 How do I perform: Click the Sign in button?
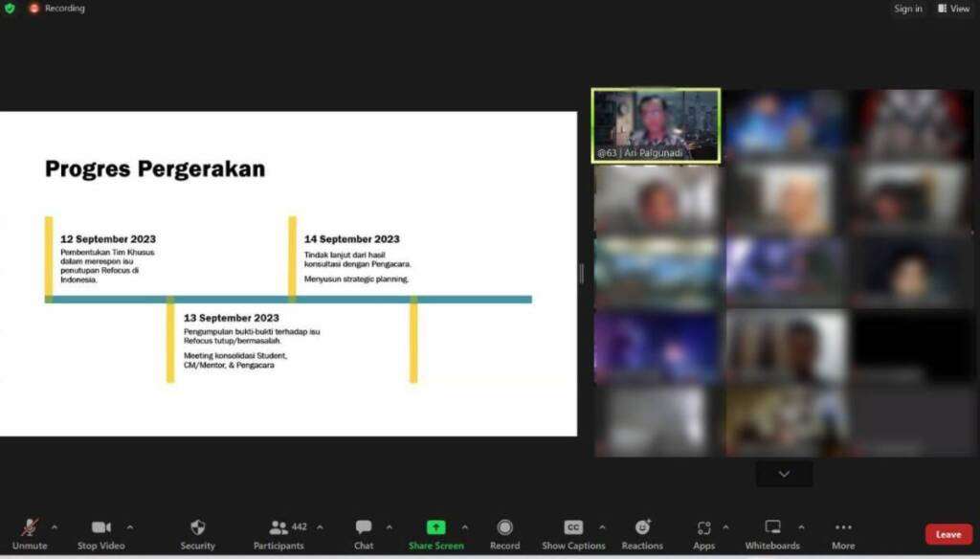tap(907, 9)
